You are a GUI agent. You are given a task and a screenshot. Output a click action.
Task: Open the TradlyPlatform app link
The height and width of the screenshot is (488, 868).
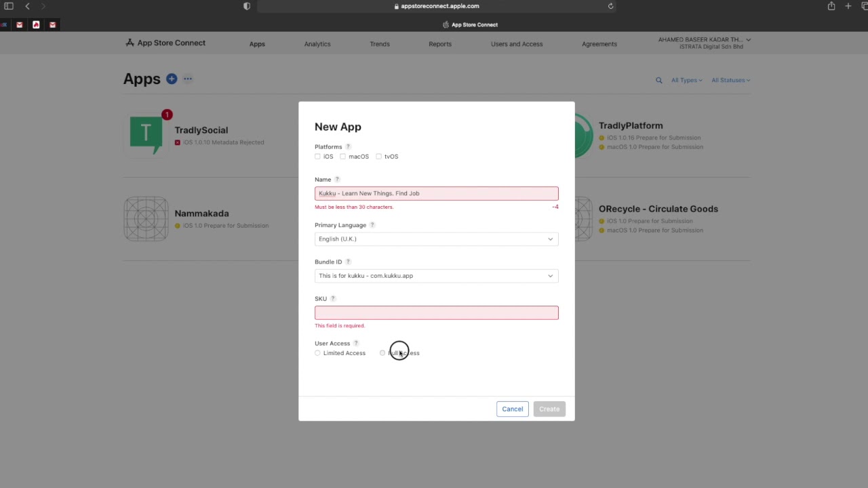tap(631, 125)
